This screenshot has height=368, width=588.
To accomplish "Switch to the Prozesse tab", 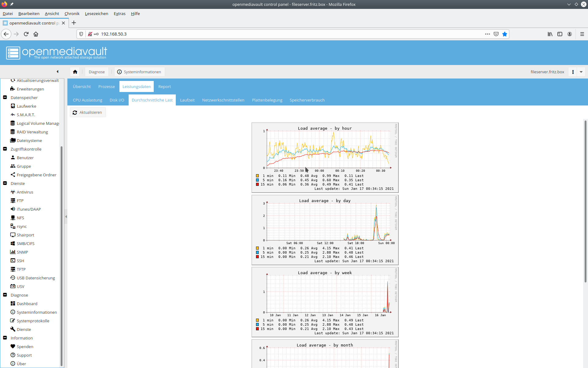I will click(106, 87).
